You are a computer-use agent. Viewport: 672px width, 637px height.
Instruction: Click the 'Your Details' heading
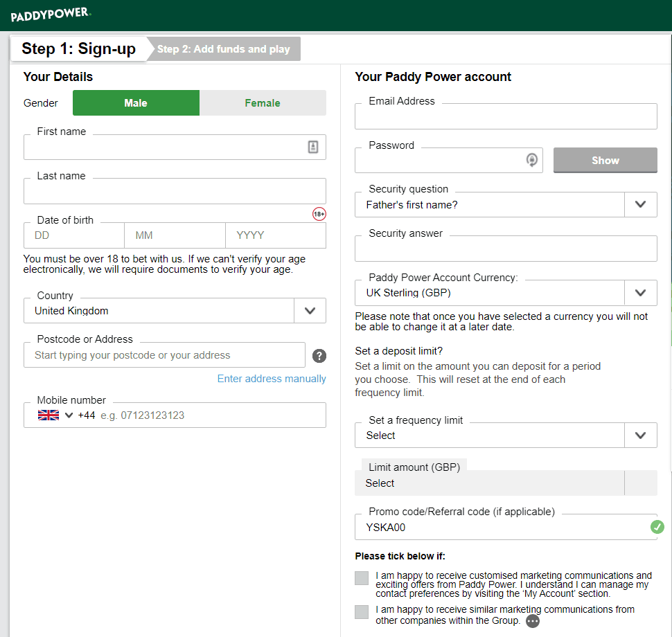(x=58, y=77)
